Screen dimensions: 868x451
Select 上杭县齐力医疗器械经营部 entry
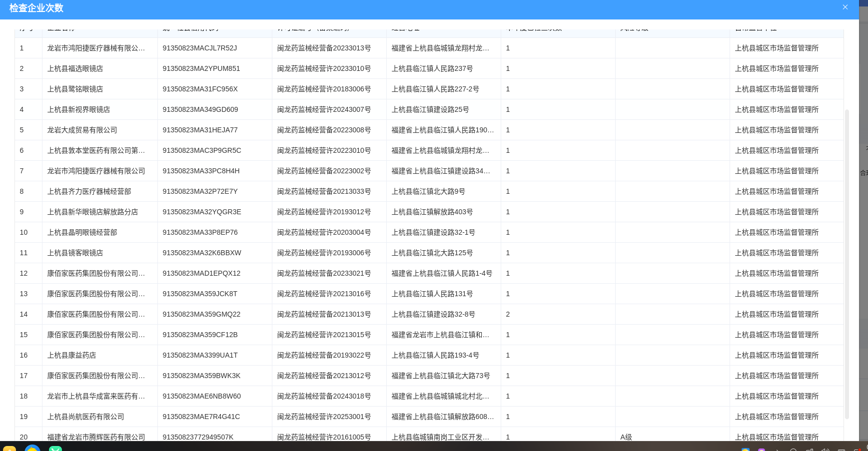[x=89, y=191]
